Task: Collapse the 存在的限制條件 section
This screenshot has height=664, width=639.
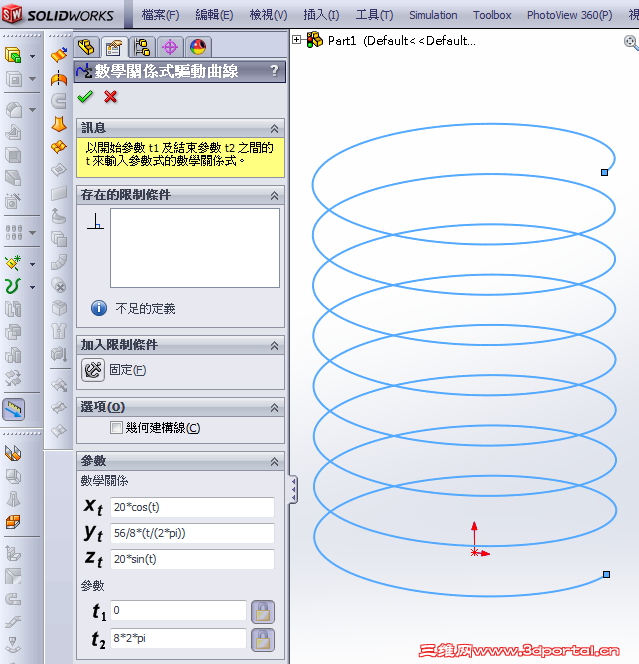Action: click(x=274, y=195)
